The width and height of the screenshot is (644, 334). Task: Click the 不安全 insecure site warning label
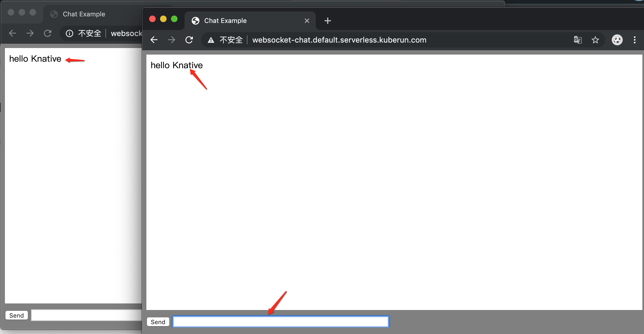230,40
